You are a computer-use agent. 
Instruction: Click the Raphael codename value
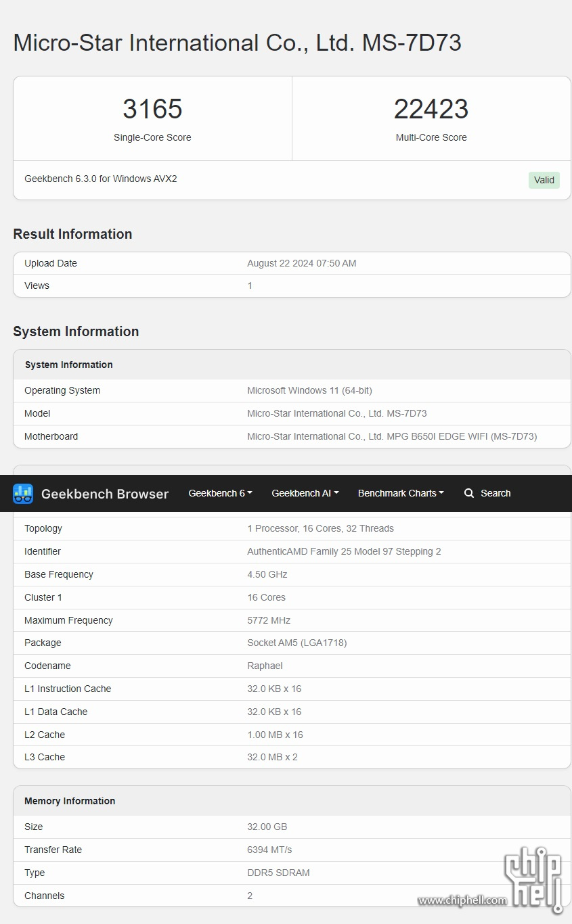tap(265, 666)
